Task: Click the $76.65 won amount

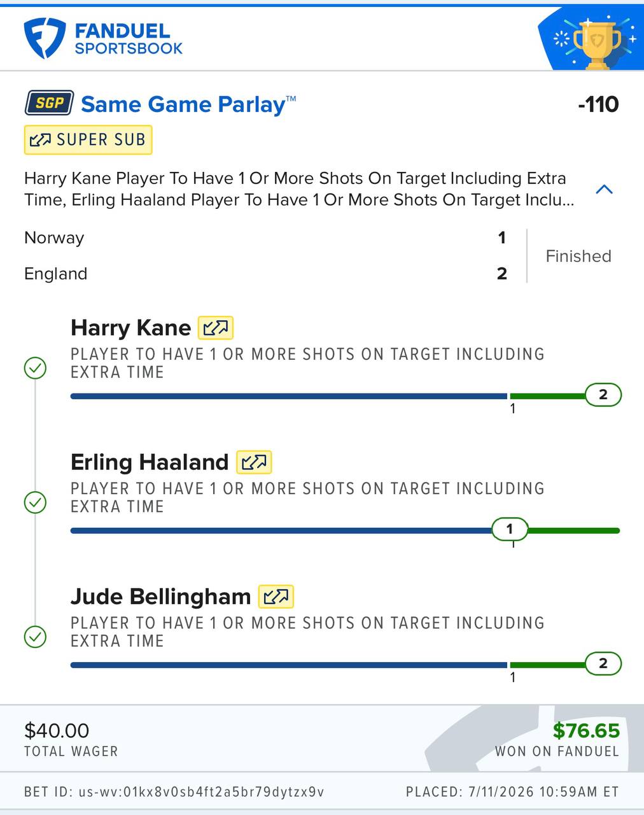Action: click(586, 730)
